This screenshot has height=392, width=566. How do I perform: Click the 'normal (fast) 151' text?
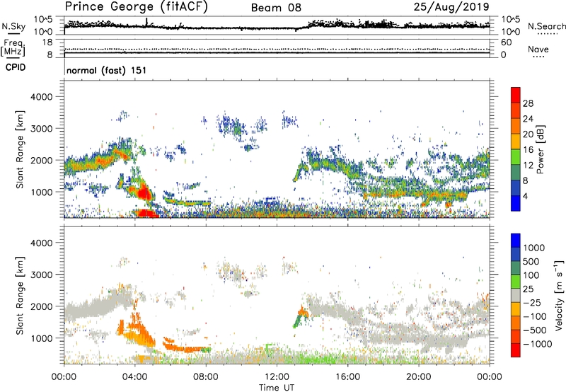tap(107, 70)
